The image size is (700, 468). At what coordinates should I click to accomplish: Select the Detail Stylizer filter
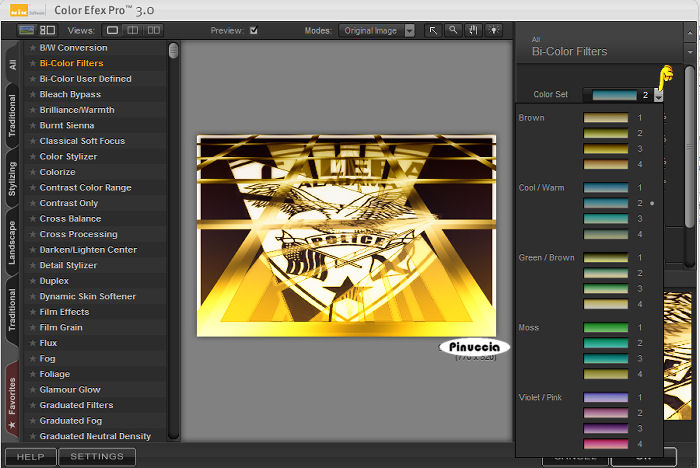pyautogui.click(x=68, y=265)
